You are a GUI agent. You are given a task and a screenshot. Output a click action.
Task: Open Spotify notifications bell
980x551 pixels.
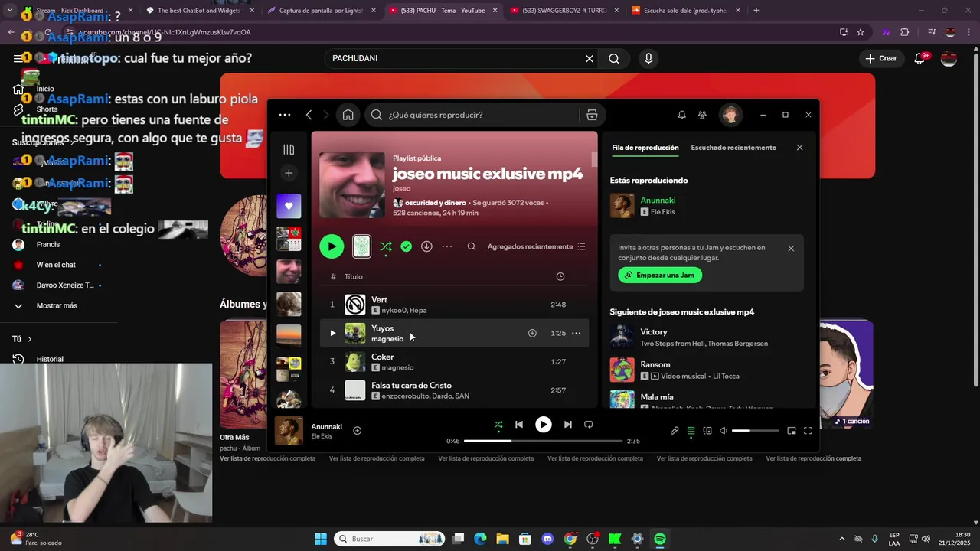coord(681,115)
